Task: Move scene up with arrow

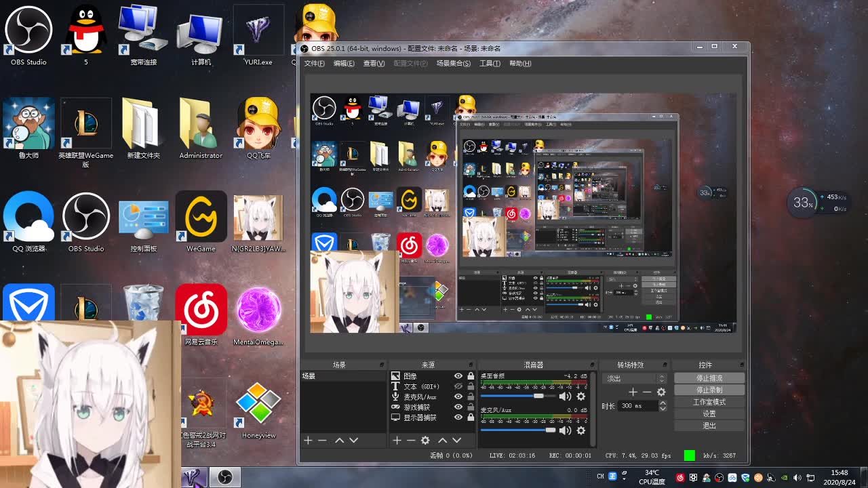Action: pyautogui.click(x=339, y=441)
